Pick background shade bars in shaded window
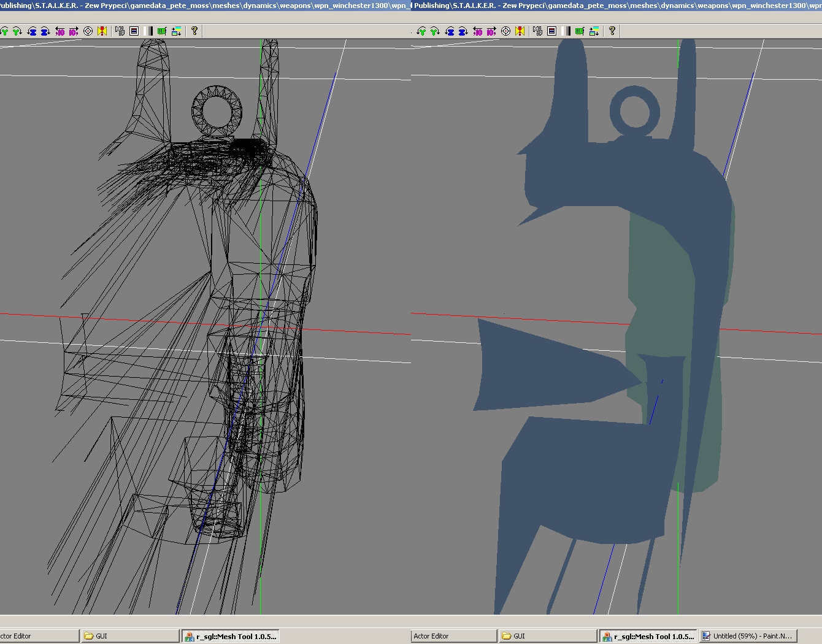The image size is (822, 644). point(567,31)
